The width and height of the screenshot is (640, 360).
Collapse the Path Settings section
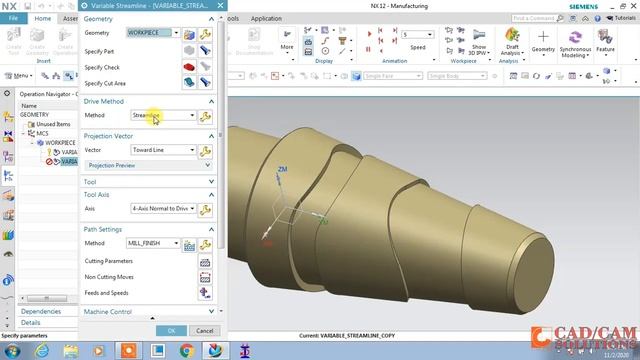[211, 229]
